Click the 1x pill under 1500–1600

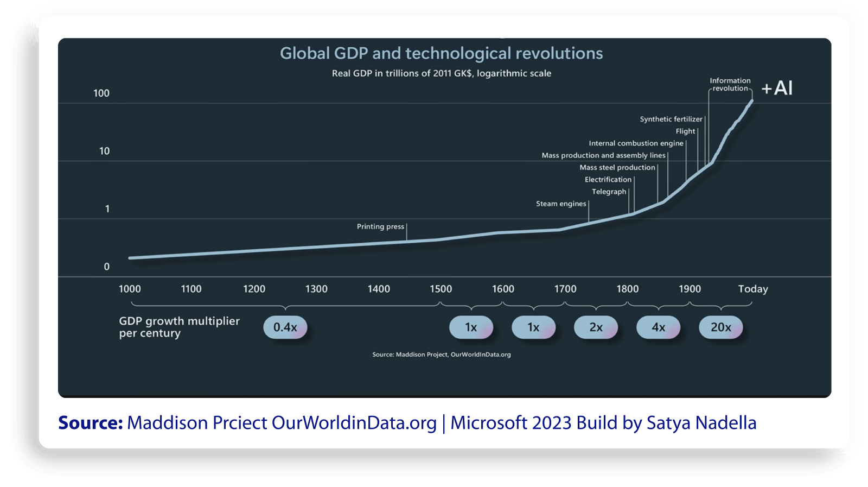point(471,327)
